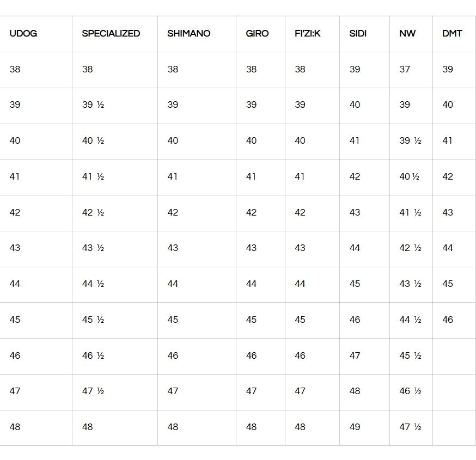
Task: Click the SIDI column header
Action: point(357,34)
